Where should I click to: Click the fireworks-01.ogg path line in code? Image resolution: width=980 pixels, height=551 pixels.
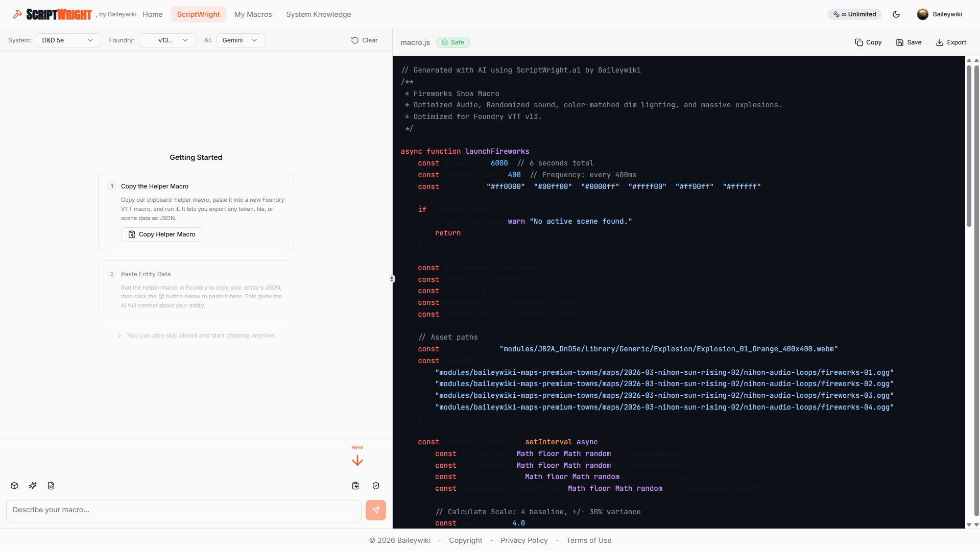[664, 372]
